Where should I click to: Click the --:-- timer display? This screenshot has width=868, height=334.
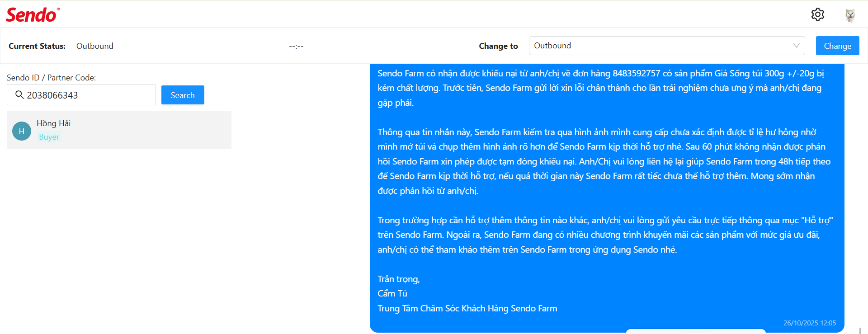click(x=296, y=46)
